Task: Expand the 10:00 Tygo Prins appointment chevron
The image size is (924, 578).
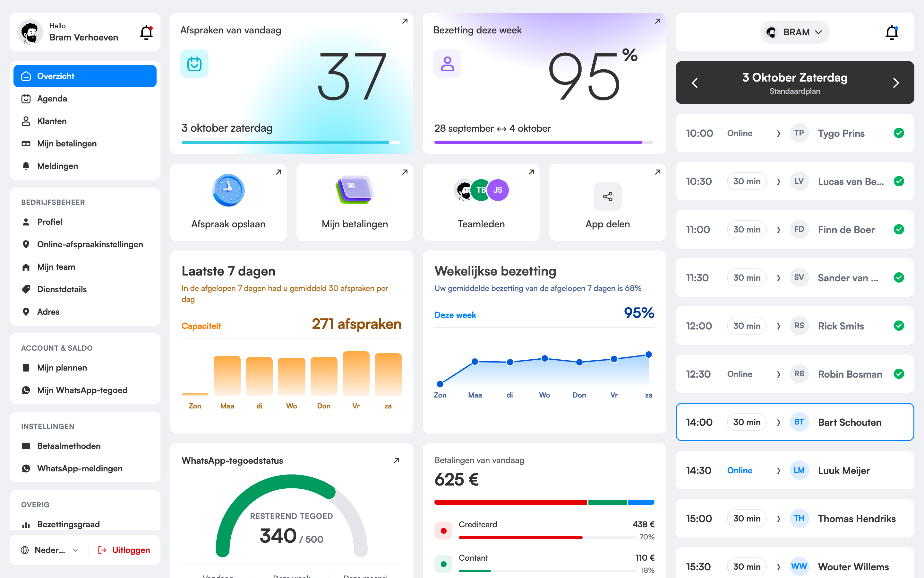Action: [x=779, y=133]
